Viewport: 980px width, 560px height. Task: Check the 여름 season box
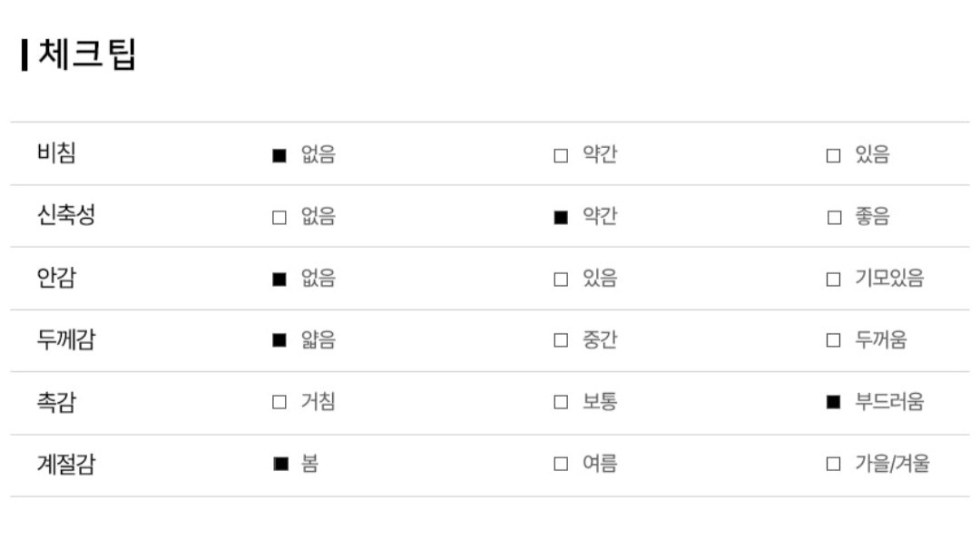click(561, 464)
